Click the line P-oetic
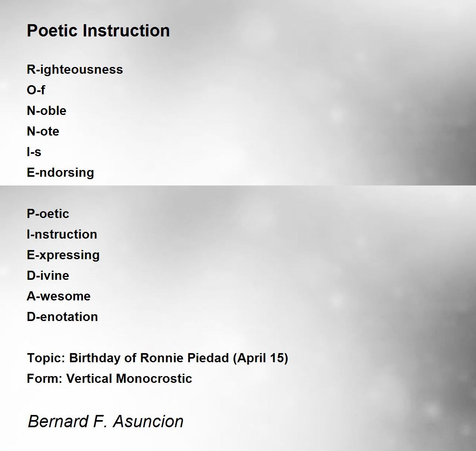Screen dimensions: 476x451 click(x=48, y=214)
